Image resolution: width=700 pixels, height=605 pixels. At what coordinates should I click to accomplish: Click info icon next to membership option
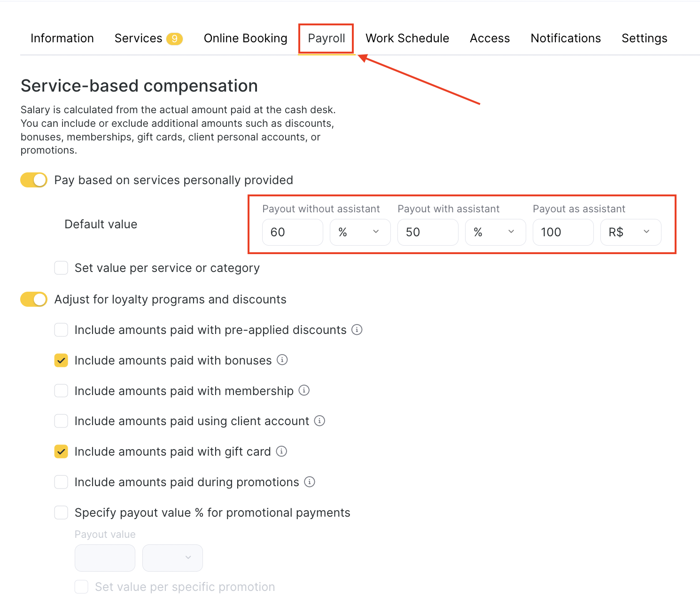coord(304,390)
